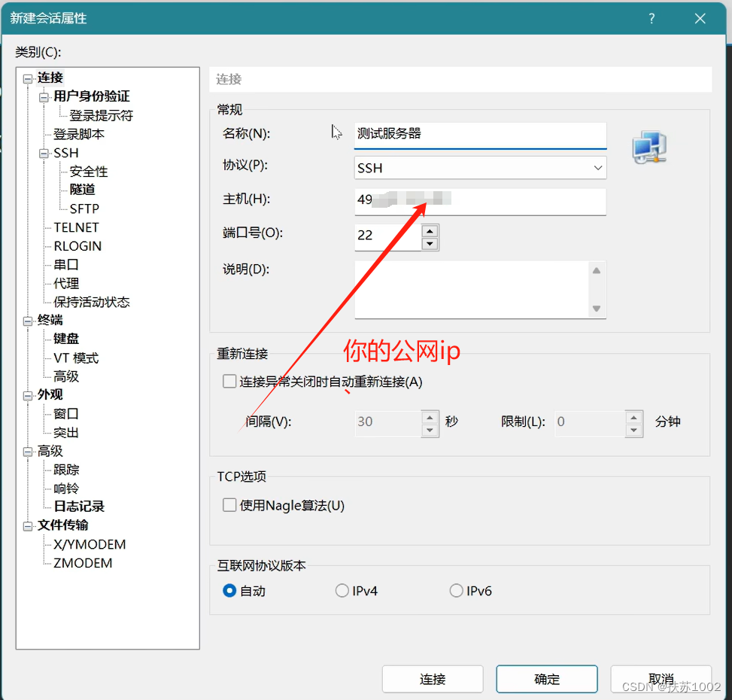Select 串口 in the tree
This screenshot has width=732, height=700.
[66, 265]
